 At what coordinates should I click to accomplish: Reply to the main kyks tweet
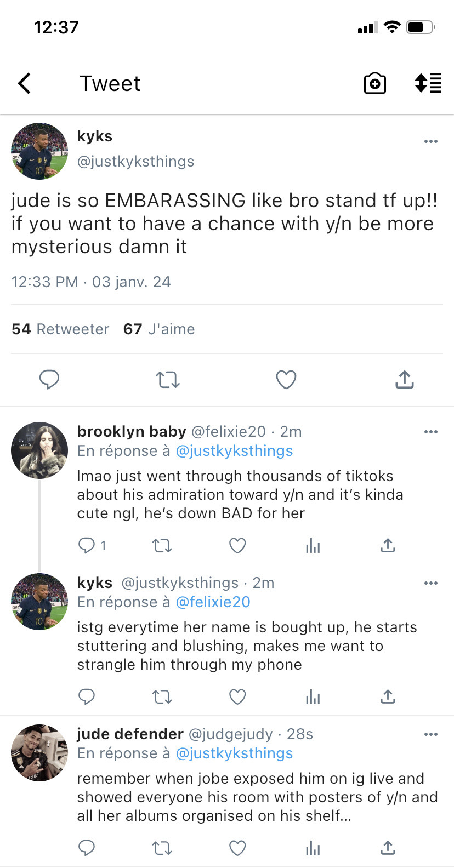[x=49, y=379]
